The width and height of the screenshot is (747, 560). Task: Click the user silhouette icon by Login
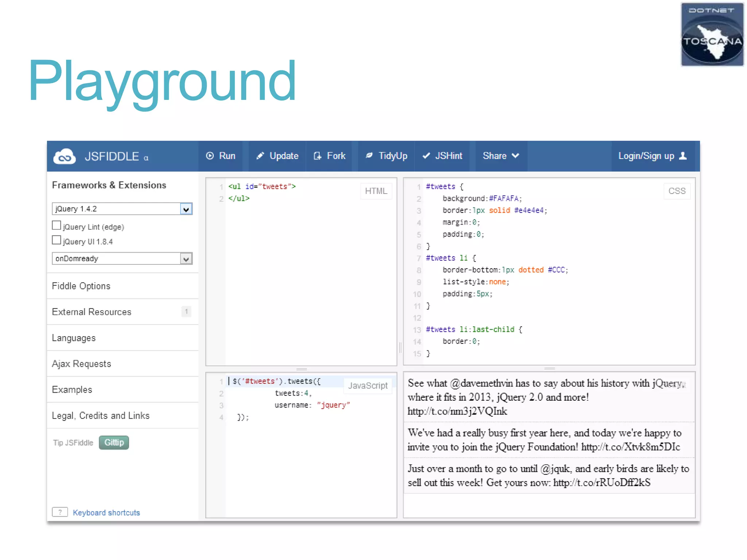683,156
